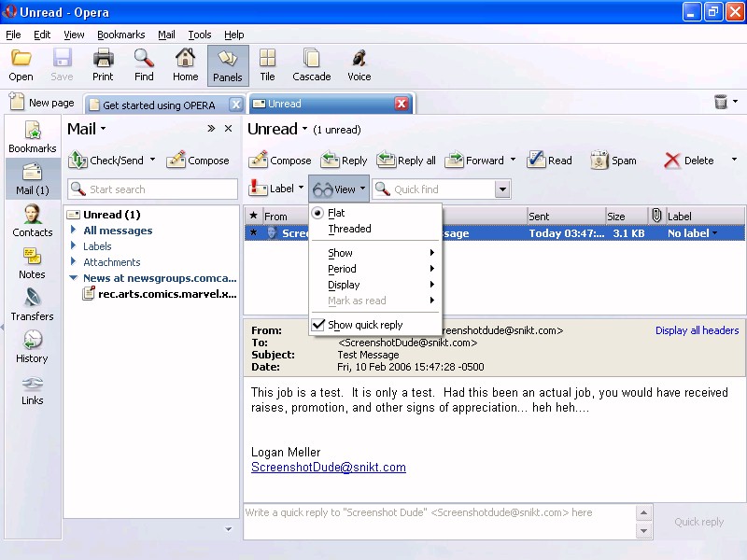Click Compose in the Mail side panel
The height and width of the screenshot is (560, 747).
[x=198, y=161]
